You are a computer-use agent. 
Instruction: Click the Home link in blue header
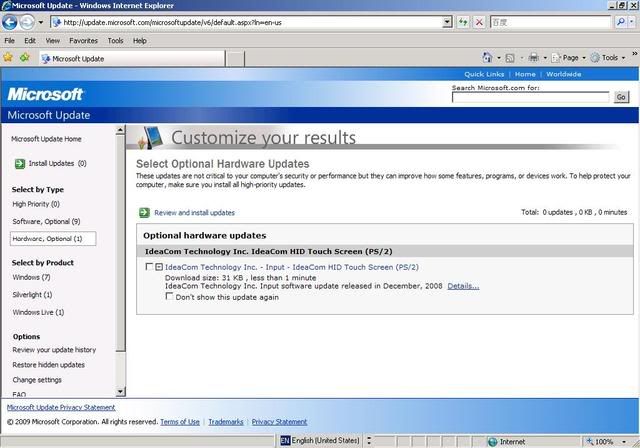(x=525, y=74)
